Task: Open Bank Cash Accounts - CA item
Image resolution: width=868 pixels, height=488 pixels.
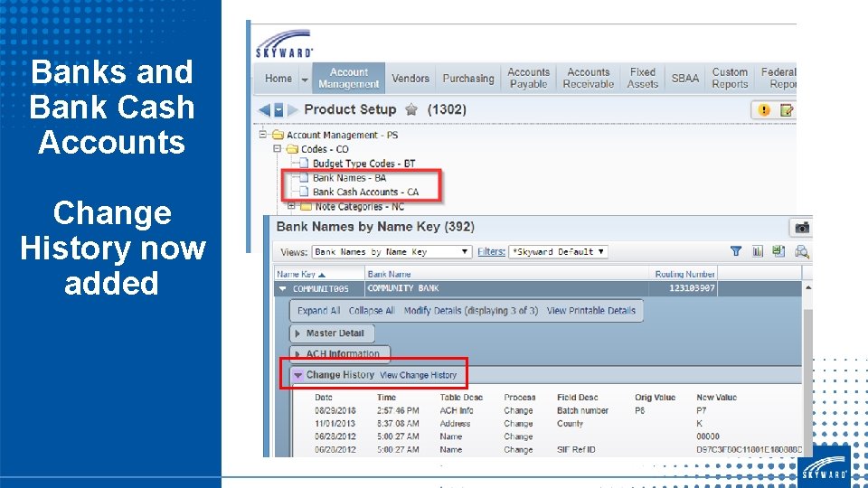Action: (365, 192)
